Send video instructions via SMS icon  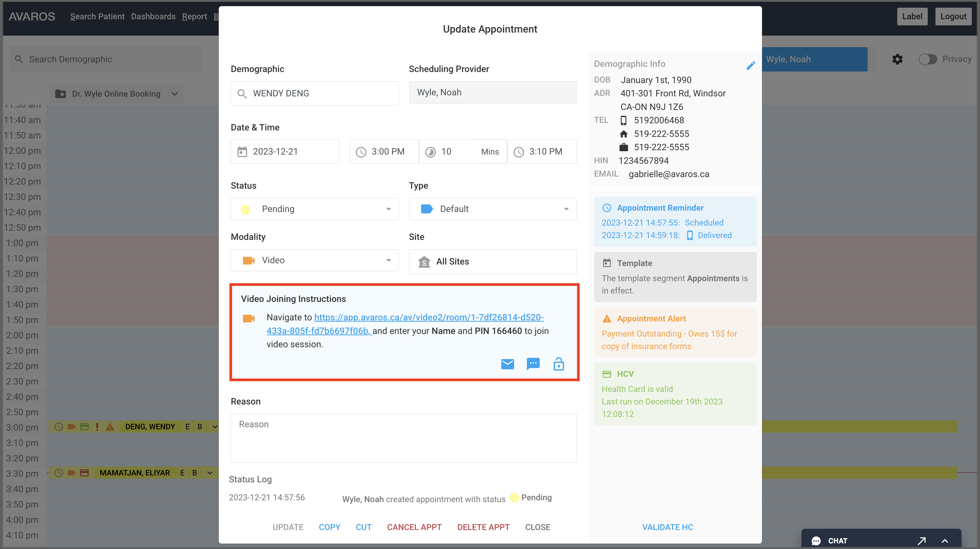[x=533, y=364]
